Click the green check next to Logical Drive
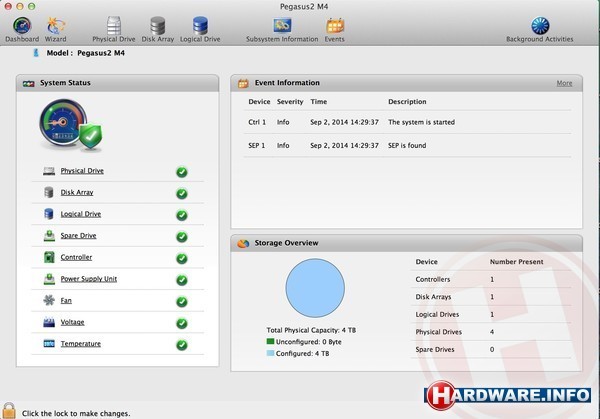This screenshot has height=419, width=600. pos(182,215)
